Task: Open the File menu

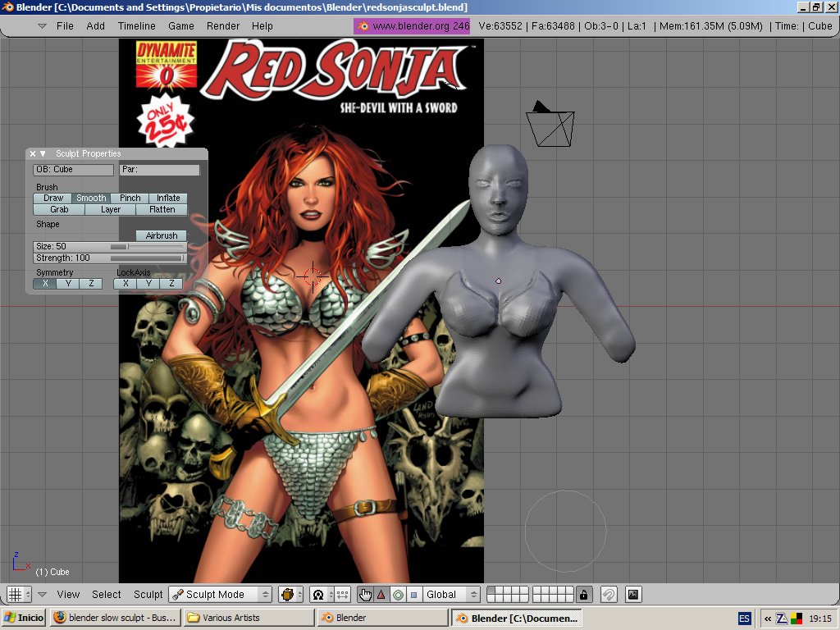Action: point(65,25)
